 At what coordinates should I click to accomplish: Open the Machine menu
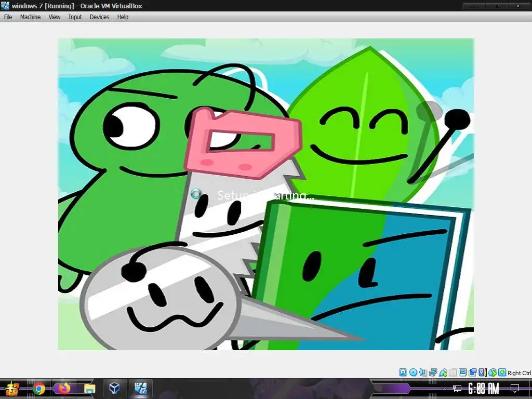pos(30,17)
